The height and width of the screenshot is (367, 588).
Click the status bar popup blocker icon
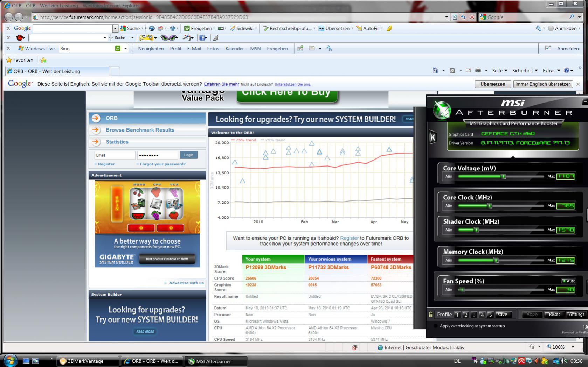pyautogui.click(x=355, y=347)
